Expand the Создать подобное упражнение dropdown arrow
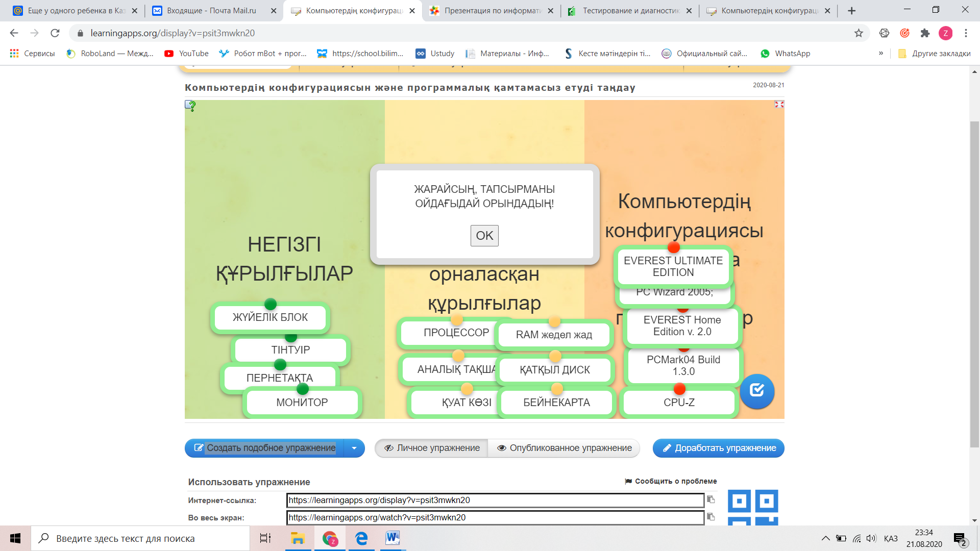 pyautogui.click(x=354, y=448)
